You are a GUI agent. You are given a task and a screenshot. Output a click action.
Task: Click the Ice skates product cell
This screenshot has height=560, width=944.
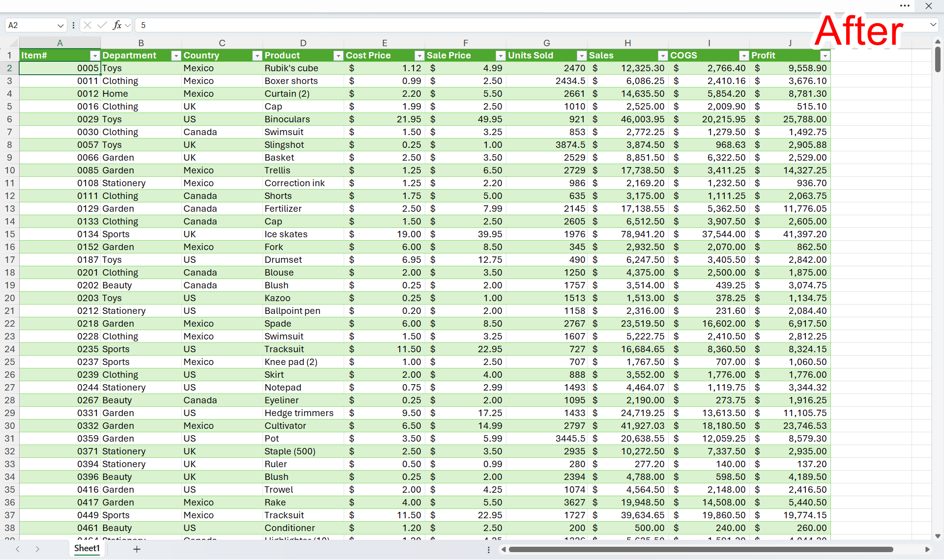tap(303, 234)
